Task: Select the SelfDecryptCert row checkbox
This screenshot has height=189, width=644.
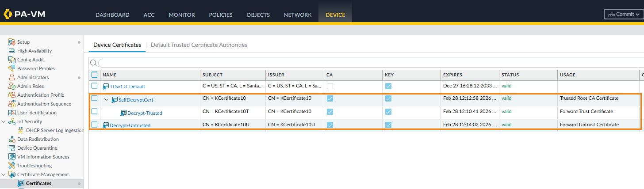Action: click(x=94, y=98)
